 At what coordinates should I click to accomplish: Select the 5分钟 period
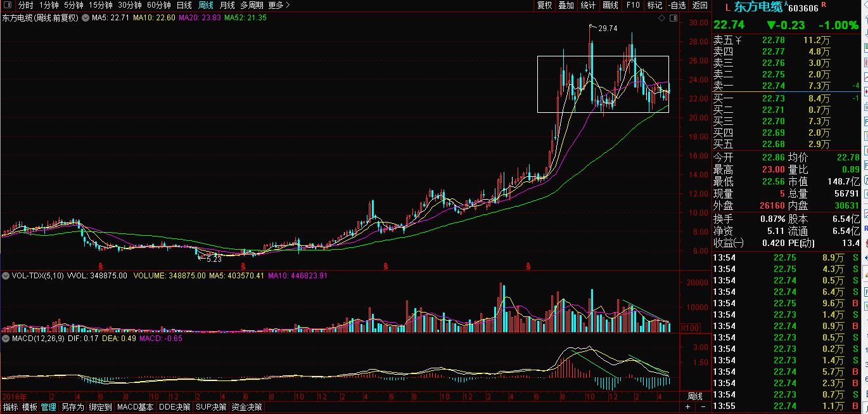point(73,5)
